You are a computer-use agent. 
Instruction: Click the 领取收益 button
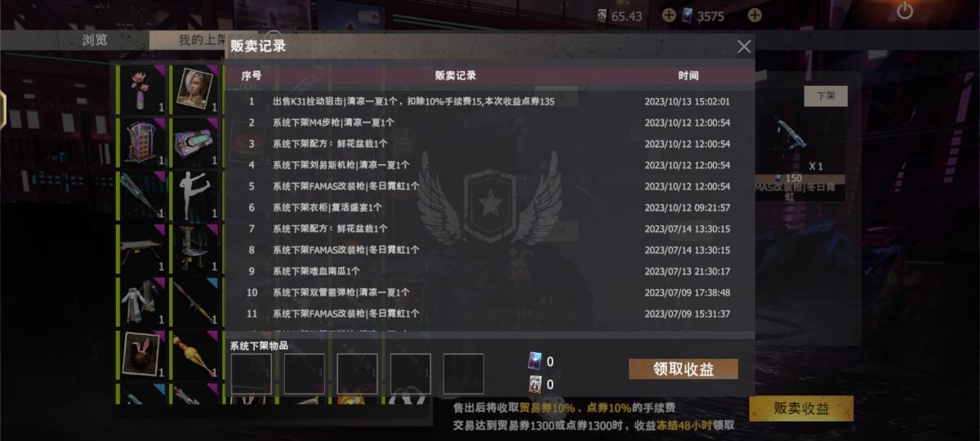point(684,369)
